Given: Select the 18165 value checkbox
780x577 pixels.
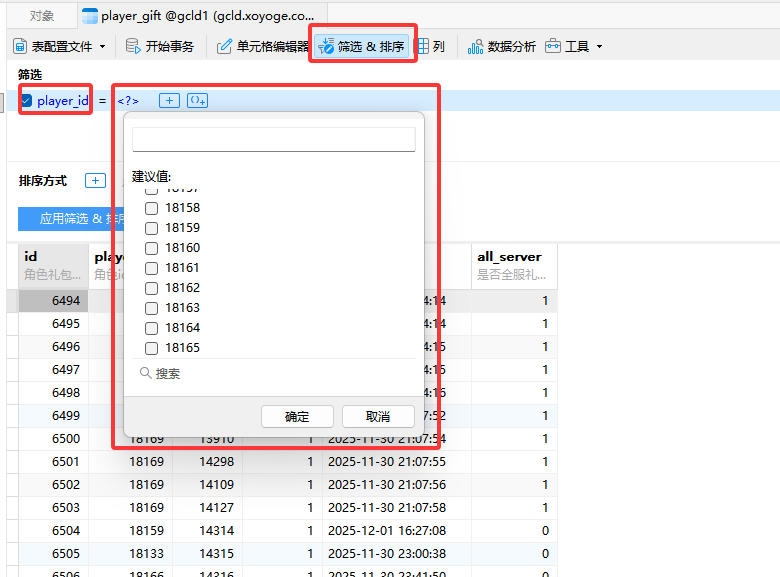Looking at the screenshot, I should (x=152, y=348).
